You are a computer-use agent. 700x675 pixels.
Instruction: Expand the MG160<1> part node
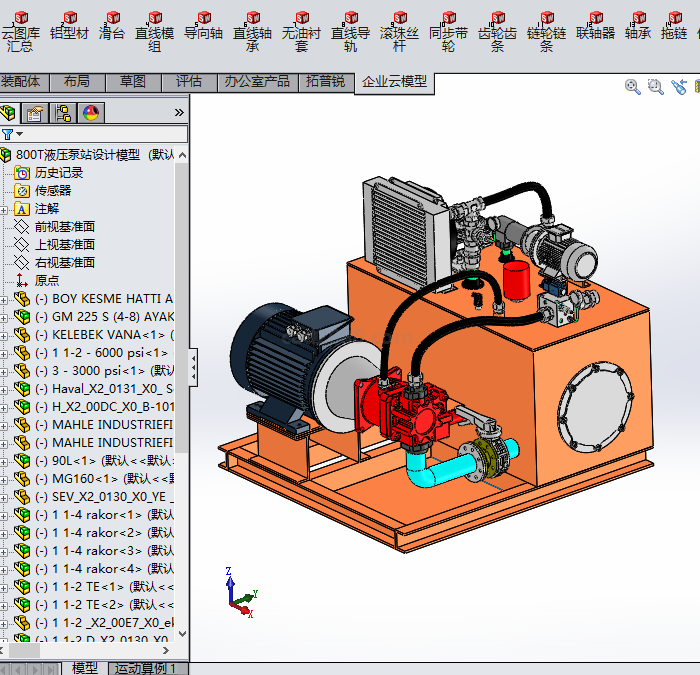4,479
